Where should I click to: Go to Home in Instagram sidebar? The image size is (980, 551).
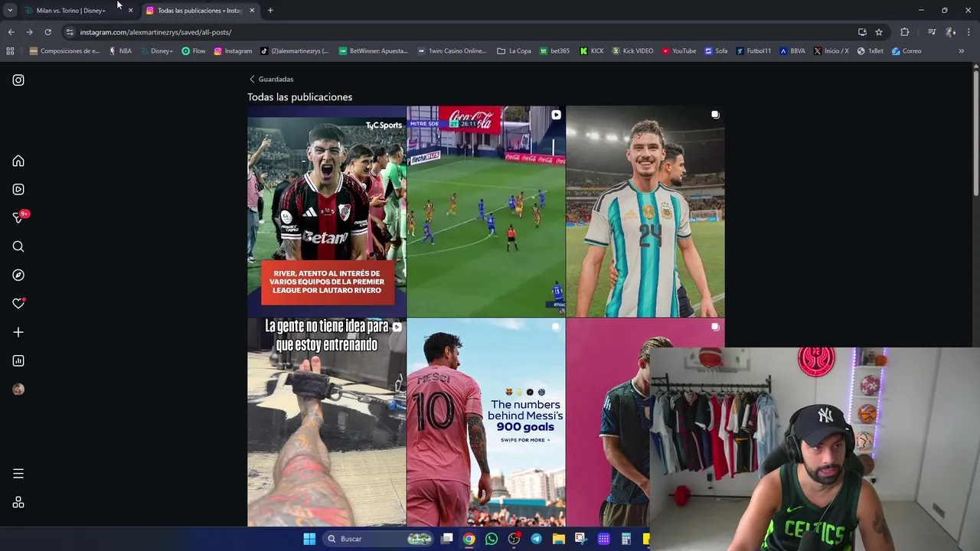tap(18, 161)
